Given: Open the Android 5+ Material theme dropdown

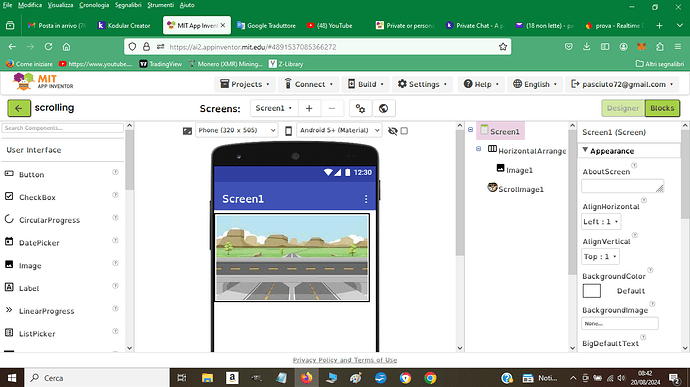Looking at the screenshot, I should [x=339, y=130].
